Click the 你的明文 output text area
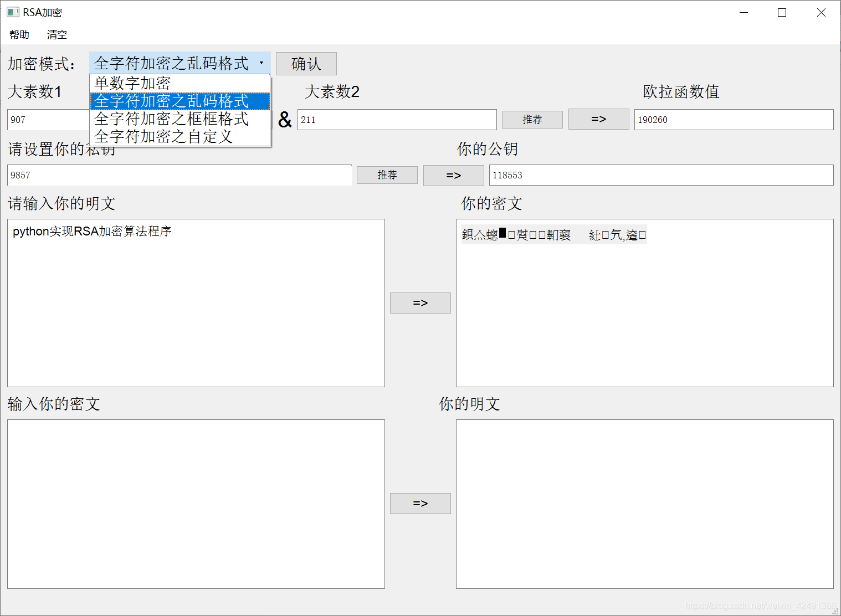The height and width of the screenshot is (616, 841). 645,504
